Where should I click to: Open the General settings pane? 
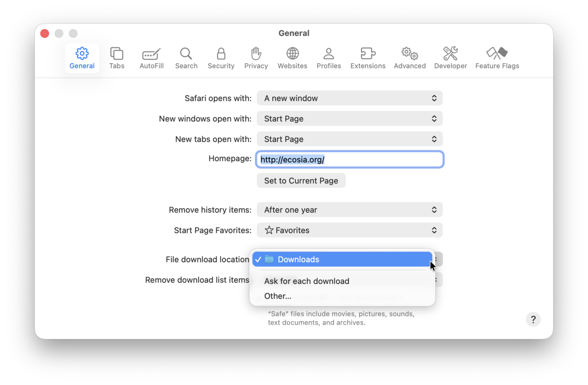click(x=82, y=58)
